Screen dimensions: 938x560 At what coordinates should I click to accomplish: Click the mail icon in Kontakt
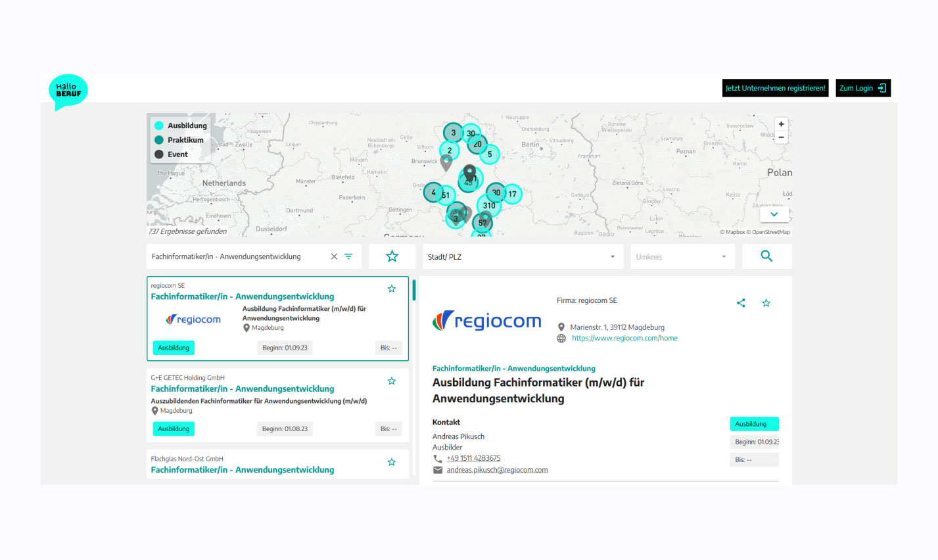tap(438, 470)
